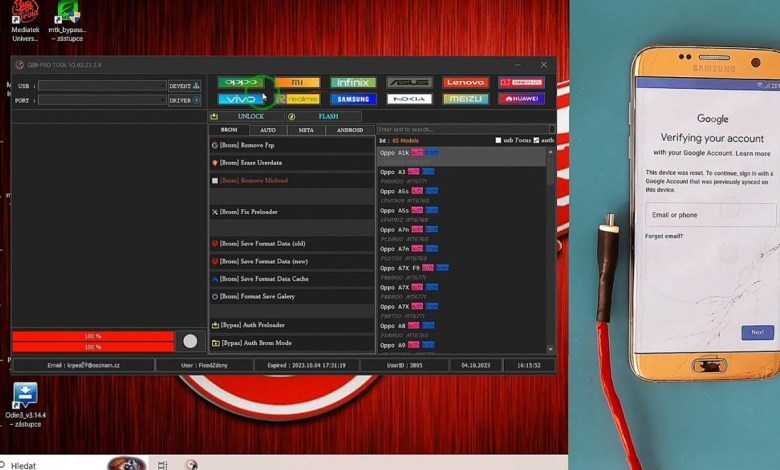The width and height of the screenshot is (780, 470).
Task: Switch to the UNLOCK tab
Action: click(x=246, y=116)
